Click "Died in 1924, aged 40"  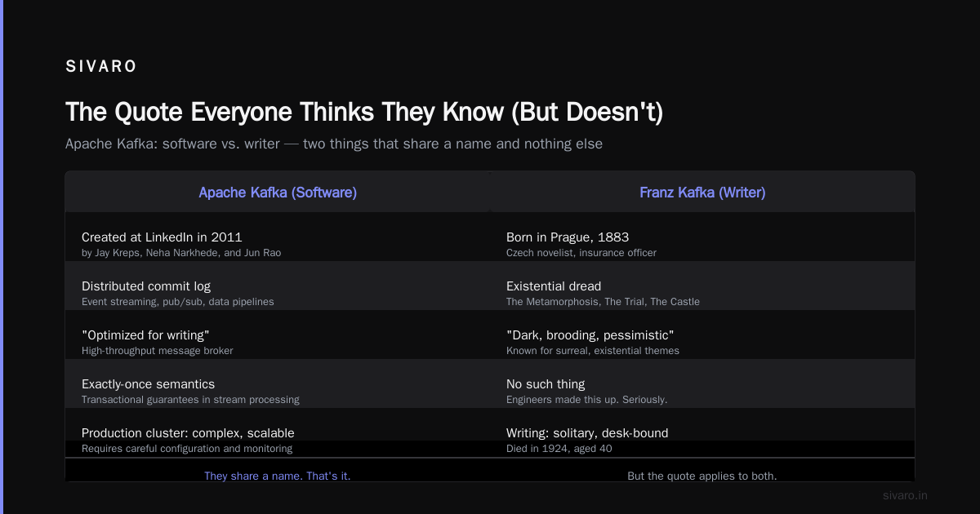click(559, 449)
